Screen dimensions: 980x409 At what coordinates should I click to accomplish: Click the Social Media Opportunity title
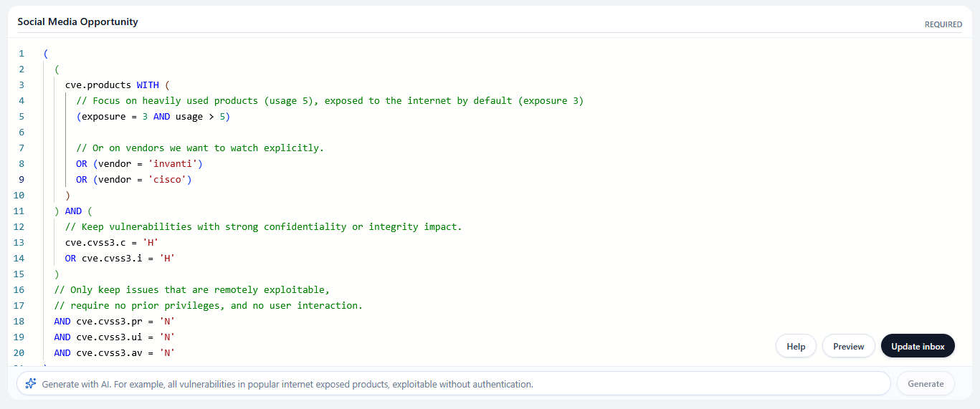pyautogui.click(x=77, y=21)
